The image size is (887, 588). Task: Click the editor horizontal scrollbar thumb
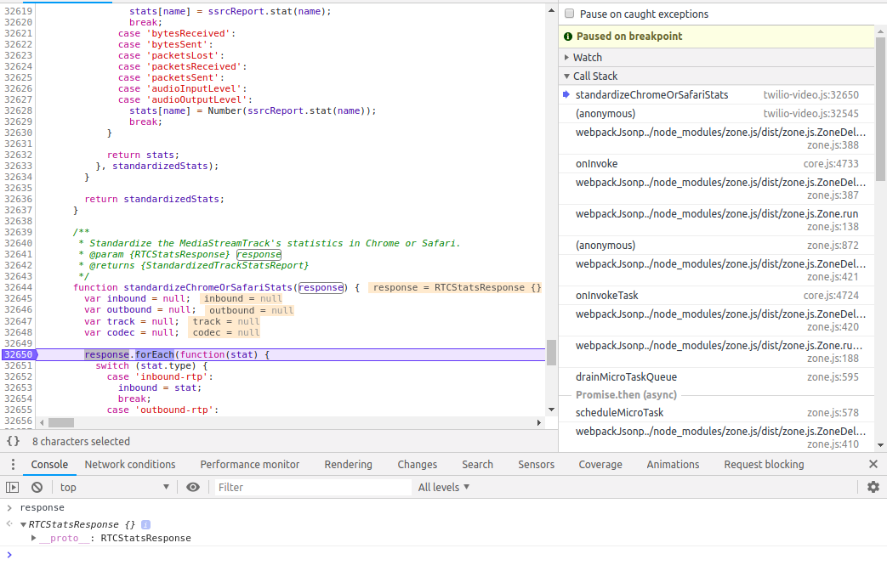61,422
